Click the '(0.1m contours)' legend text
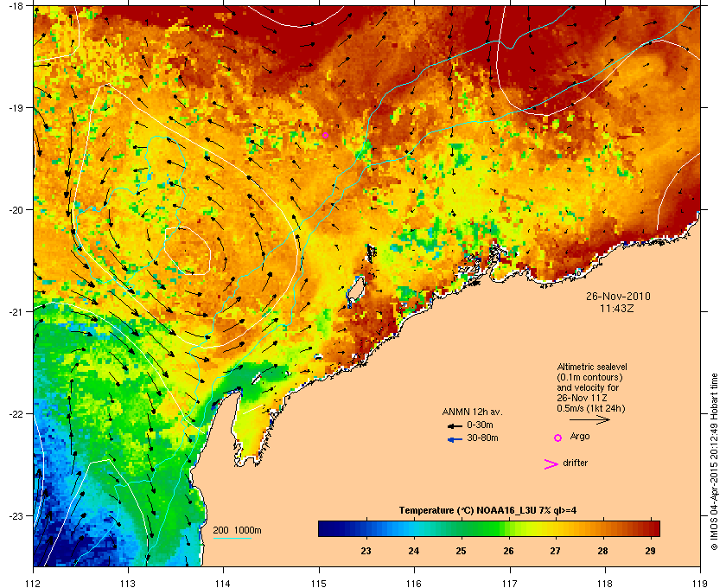The height and width of the screenshot is (588, 726). pos(589,377)
